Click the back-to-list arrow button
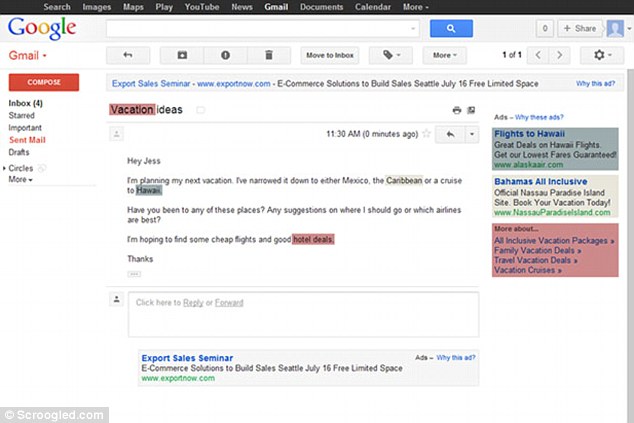634x423 pixels. [x=128, y=55]
